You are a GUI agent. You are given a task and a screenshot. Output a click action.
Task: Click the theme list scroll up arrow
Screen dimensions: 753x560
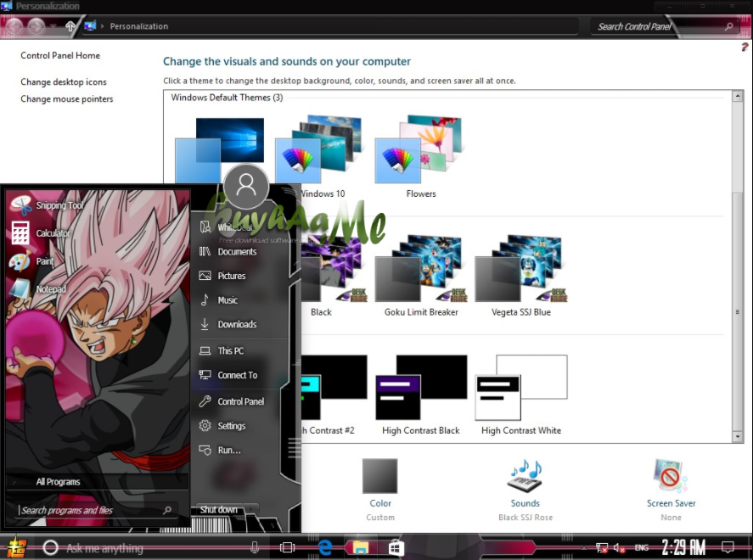[738, 96]
